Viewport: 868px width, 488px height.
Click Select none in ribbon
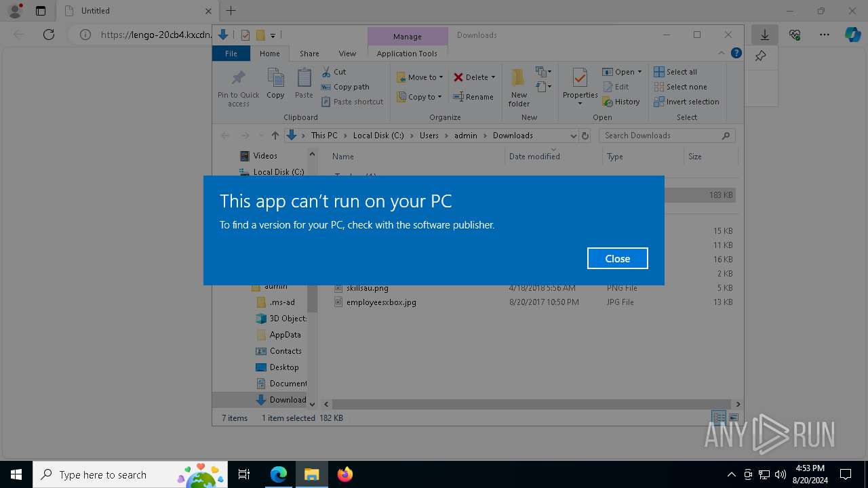coord(680,87)
